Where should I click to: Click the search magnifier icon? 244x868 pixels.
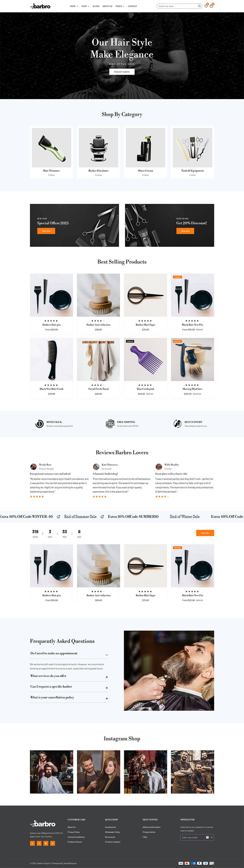pos(199,6)
